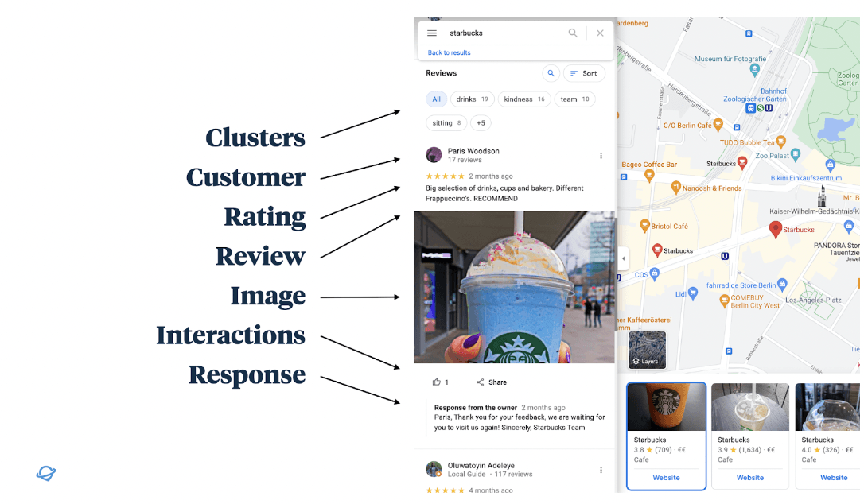
Task: Search within reviews using magnifier button
Action: pyautogui.click(x=551, y=73)
